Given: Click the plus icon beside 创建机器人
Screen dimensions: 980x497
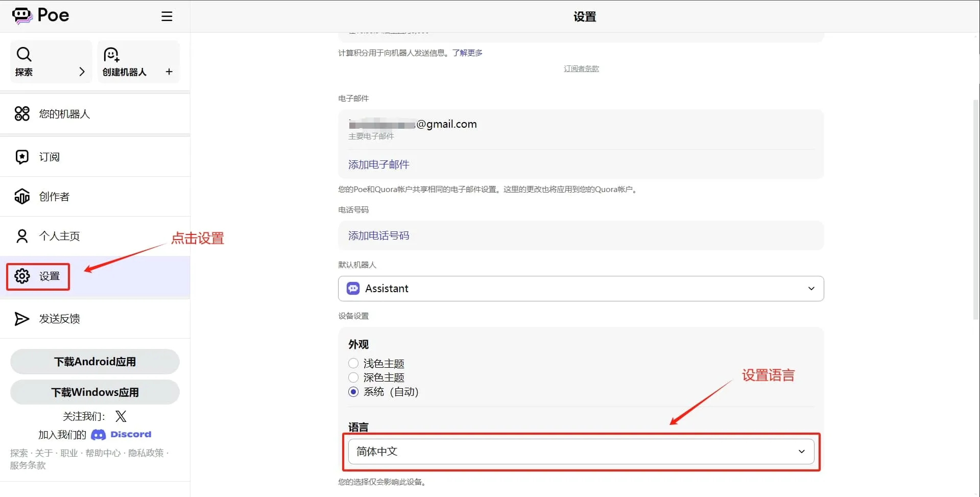Looking at the screenshot, I should [169, 72].
